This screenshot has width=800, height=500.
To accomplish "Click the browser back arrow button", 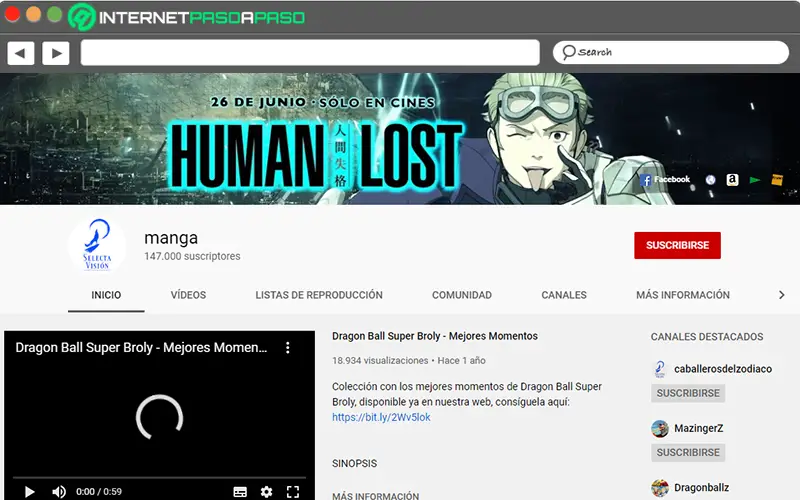I will coord(21,53).
